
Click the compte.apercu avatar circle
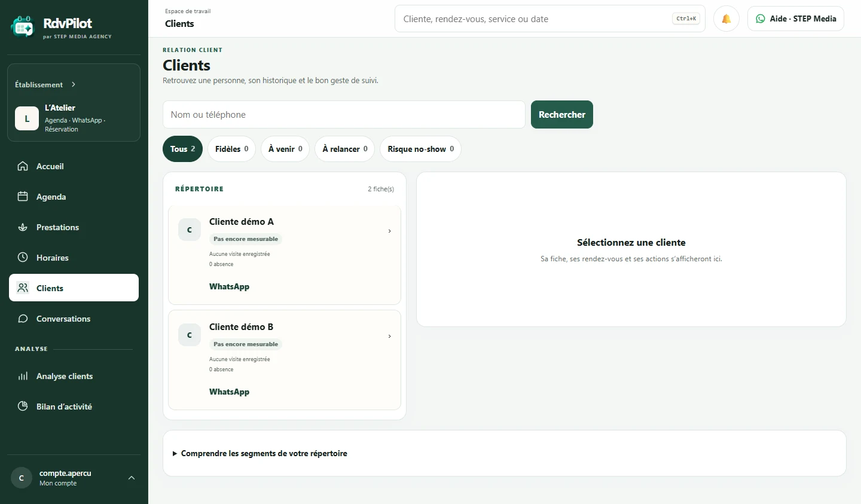point(22,478)
